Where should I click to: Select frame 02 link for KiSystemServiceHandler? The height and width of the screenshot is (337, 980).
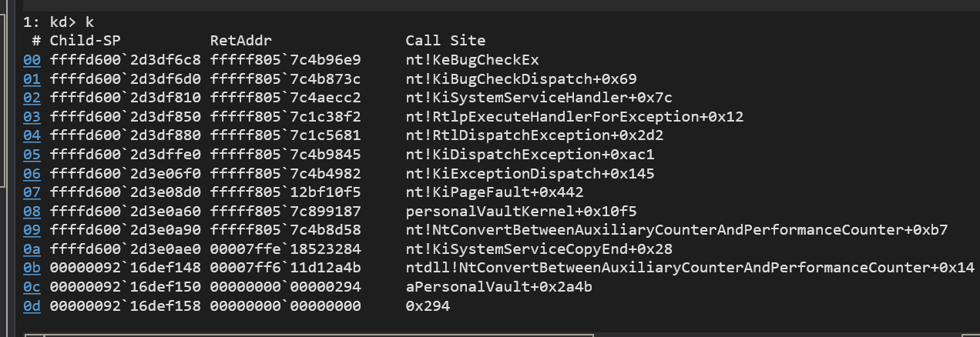[x=32, y=98]
